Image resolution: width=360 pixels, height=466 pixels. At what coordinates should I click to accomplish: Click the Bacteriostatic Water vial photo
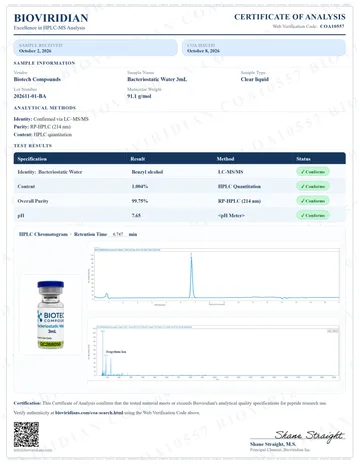50,315
